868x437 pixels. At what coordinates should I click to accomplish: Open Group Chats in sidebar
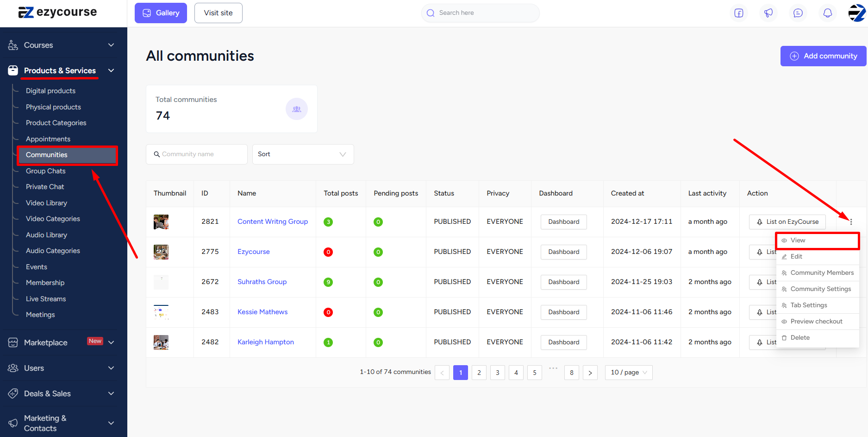point(46,171)
